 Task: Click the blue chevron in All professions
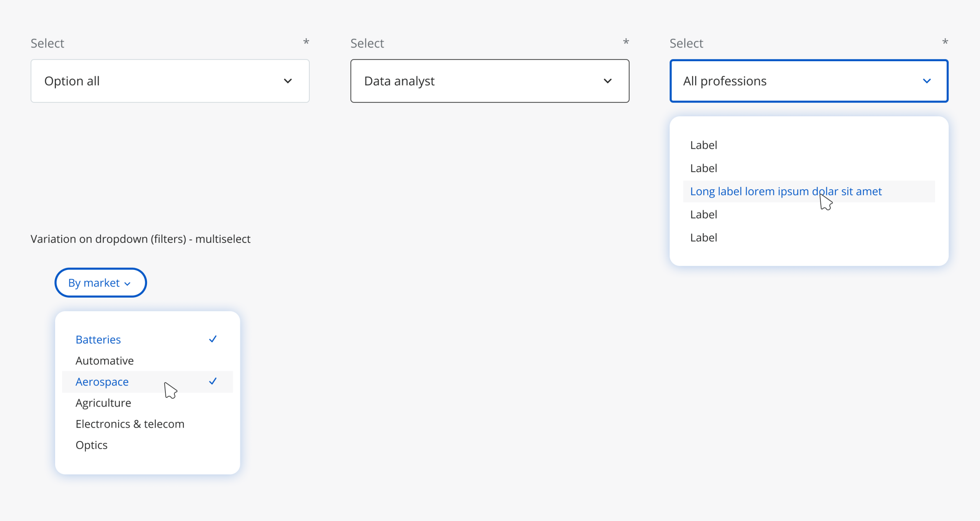point(927,81)
